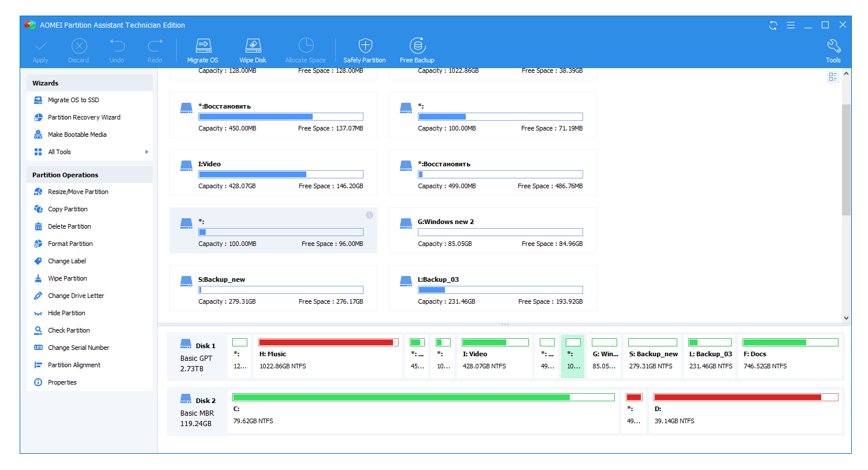Click the scroll up arrow of partition list
This screenshot has width=868, height=470.
[x=846, y=73]
